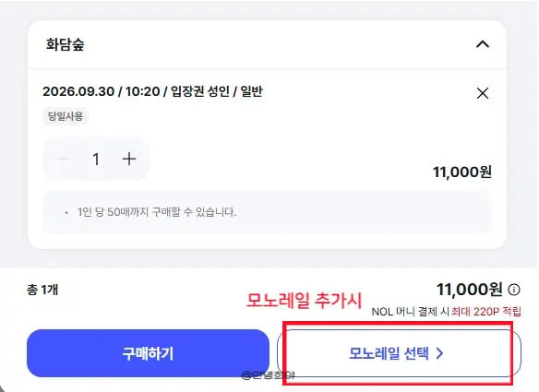Select the 2026.09.30 / 10:20 ticket description

[152, 91]
